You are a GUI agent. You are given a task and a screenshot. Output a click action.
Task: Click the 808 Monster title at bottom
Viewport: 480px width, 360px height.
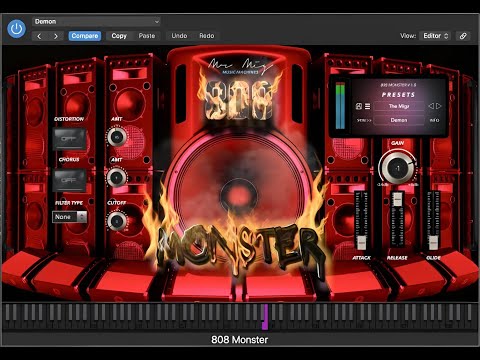239,340
